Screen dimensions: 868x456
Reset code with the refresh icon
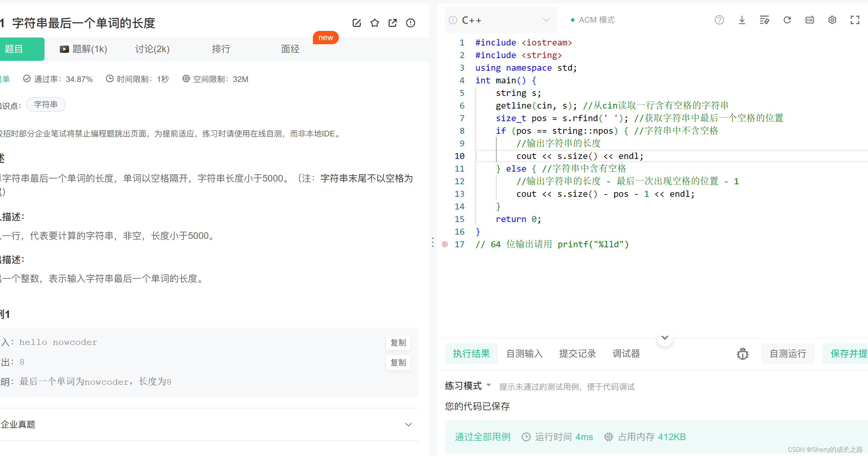point(787,20)
